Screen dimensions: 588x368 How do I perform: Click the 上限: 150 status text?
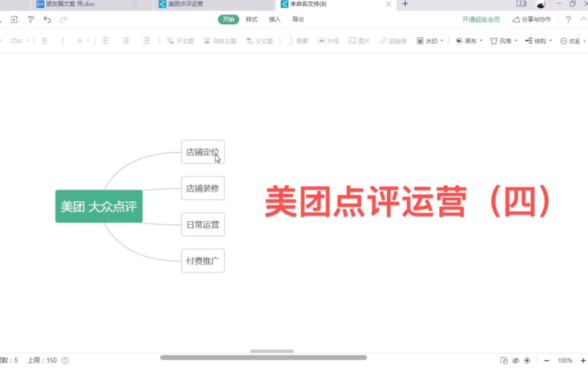click(x=42, y=360)
